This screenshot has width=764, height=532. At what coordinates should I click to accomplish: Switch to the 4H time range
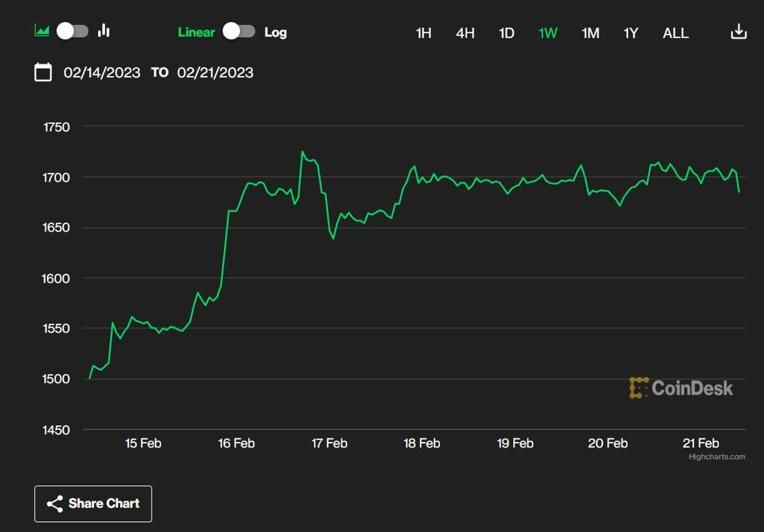pos(465,33)
